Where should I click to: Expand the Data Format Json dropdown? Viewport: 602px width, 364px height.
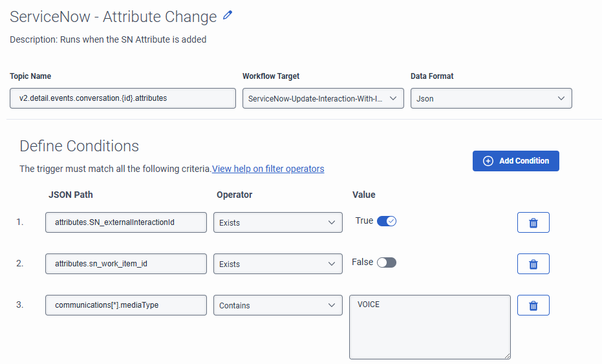[x=491, y=98]
